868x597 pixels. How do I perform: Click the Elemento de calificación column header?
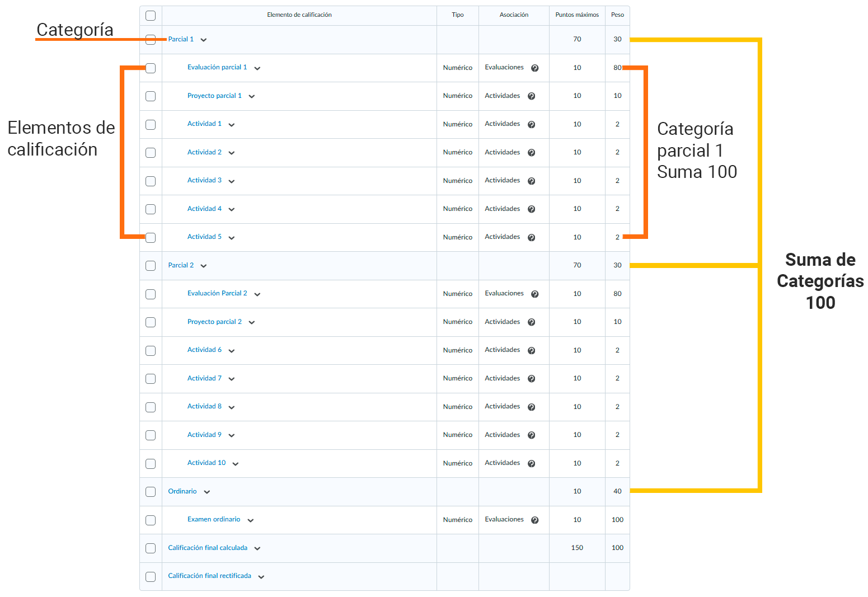pyautogui.click(x=299, y=15)
